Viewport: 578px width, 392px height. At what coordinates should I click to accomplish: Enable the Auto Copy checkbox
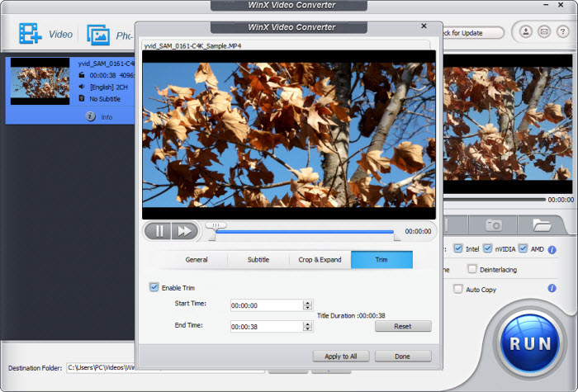(x=457, y=289)
